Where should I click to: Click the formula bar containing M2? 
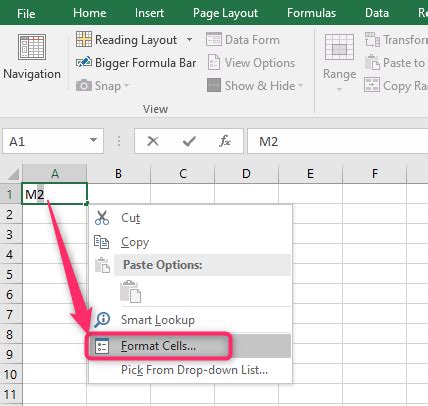click(337, 141)
